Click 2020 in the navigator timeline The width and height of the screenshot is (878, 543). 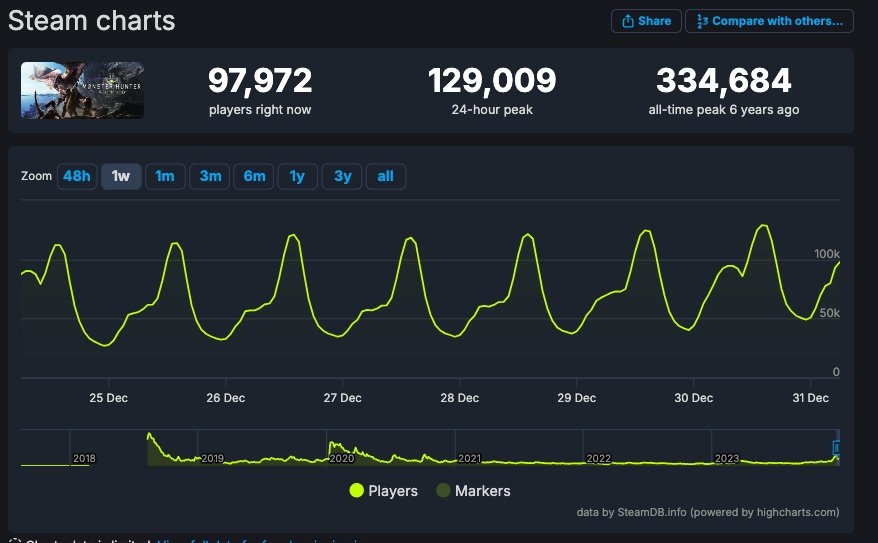(x=342, y=458)
